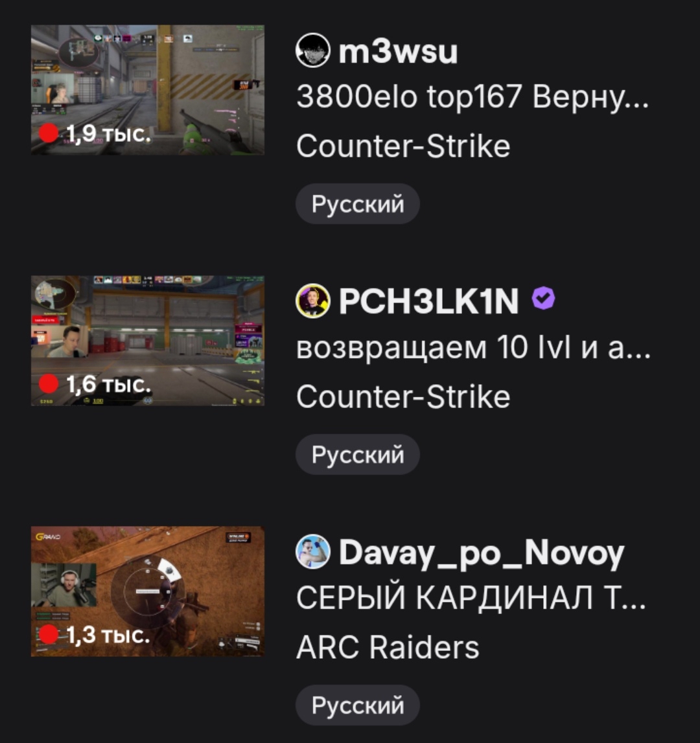The height and width of the screenshot is (743, 700).
Task: Click the purple verified badge next to PCH3LK1N
Action: (543, 299)
